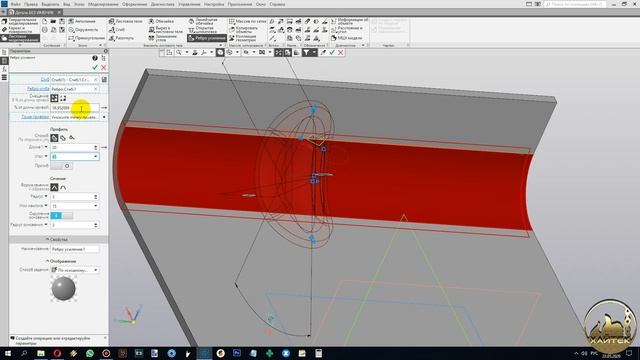The image size is (640, 360).
Task: Click the Сгиб link label in Parameters
Action: pos(45,80)
